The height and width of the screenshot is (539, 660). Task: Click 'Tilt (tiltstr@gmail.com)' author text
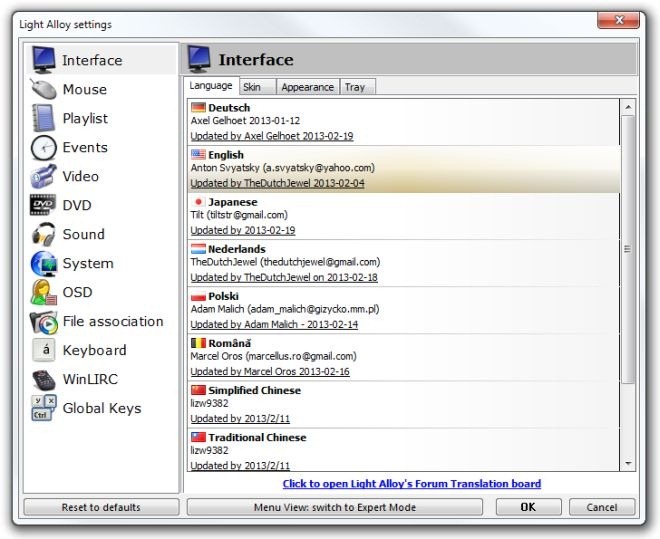239,215
